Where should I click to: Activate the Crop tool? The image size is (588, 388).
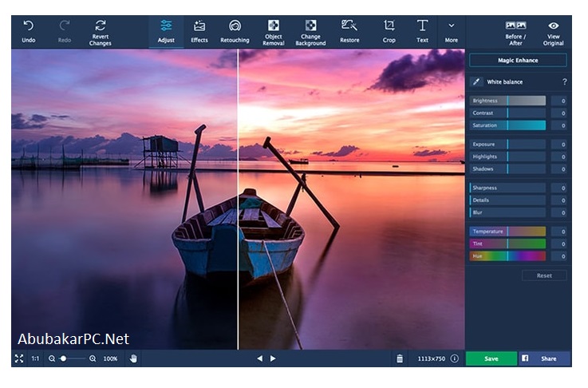(x=389, y=32)
